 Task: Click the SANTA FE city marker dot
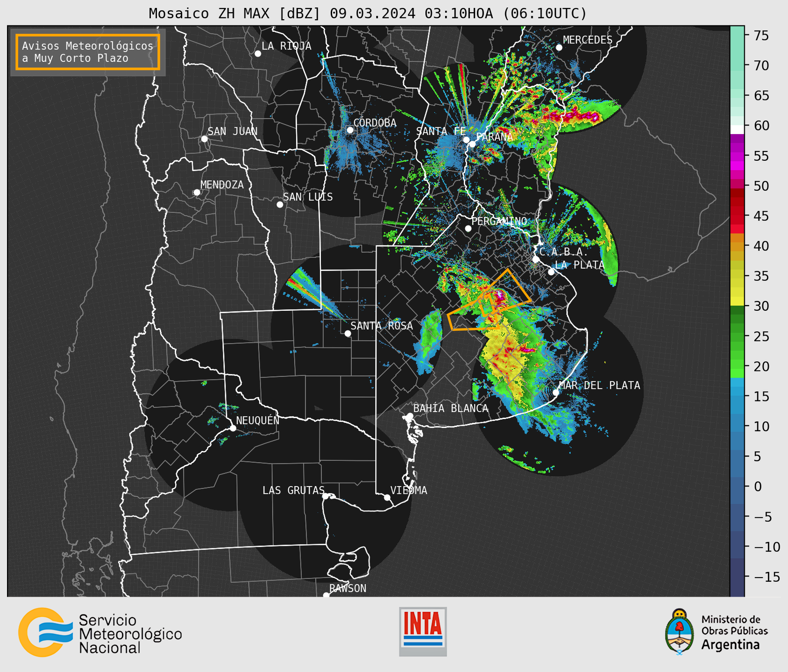466,140
